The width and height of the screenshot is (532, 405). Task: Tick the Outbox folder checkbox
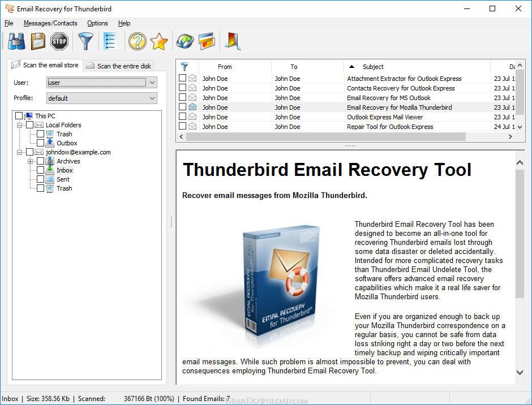(40, 143)
